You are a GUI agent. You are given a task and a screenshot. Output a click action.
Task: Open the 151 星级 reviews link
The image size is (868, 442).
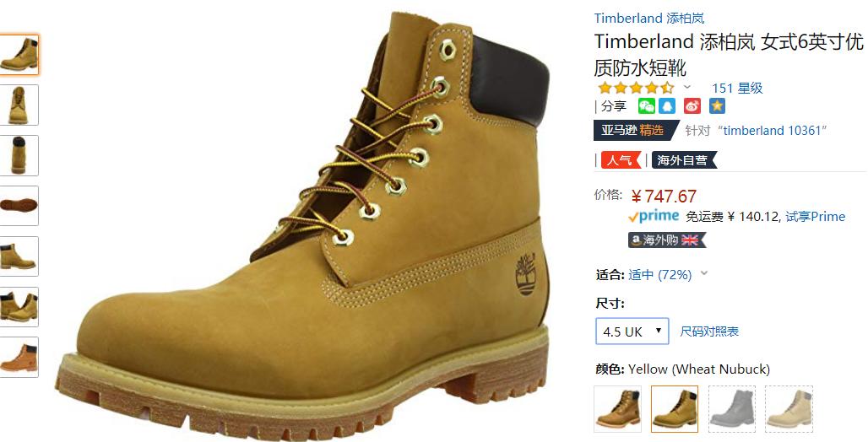pyautogui.click(x=737, y=88)
